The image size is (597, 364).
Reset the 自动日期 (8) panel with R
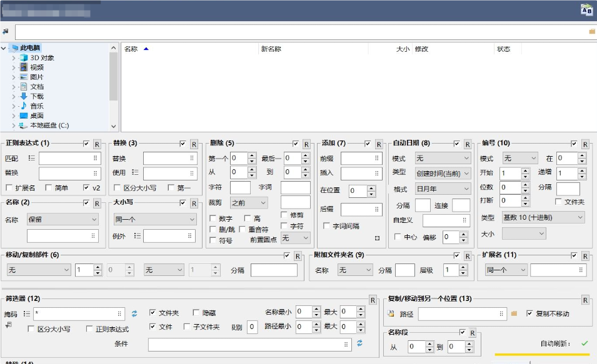(468, 144)
